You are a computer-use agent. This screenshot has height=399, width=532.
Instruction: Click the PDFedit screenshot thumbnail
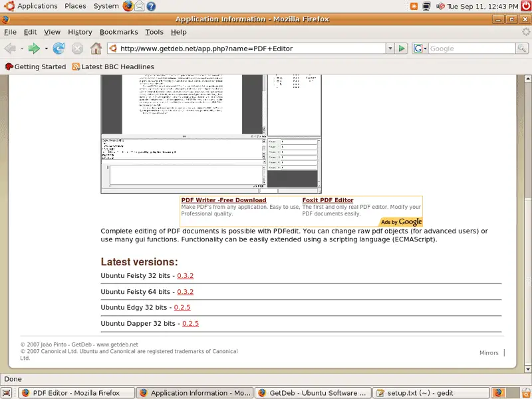coord(211,134)
